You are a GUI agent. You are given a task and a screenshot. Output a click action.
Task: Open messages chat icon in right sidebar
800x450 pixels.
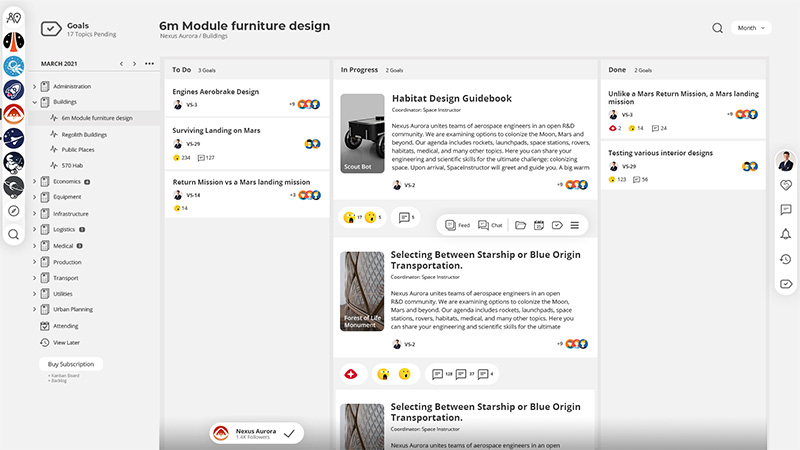[786, 210]
